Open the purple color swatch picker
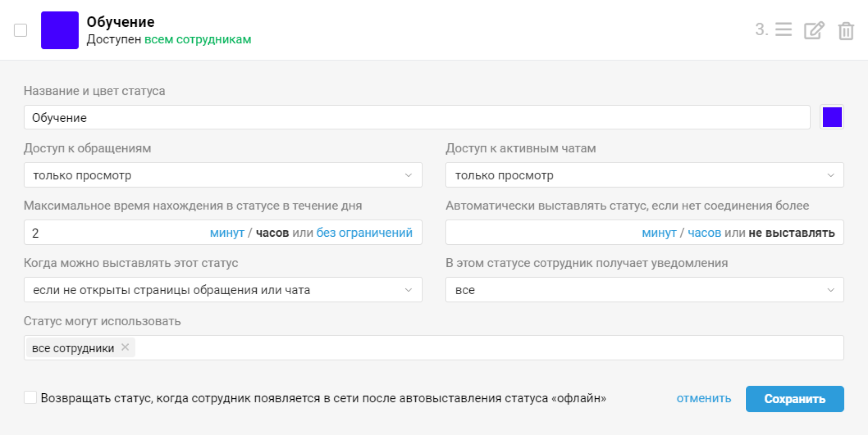This screenshot has width=868, height=435. (x=832, y=117)
